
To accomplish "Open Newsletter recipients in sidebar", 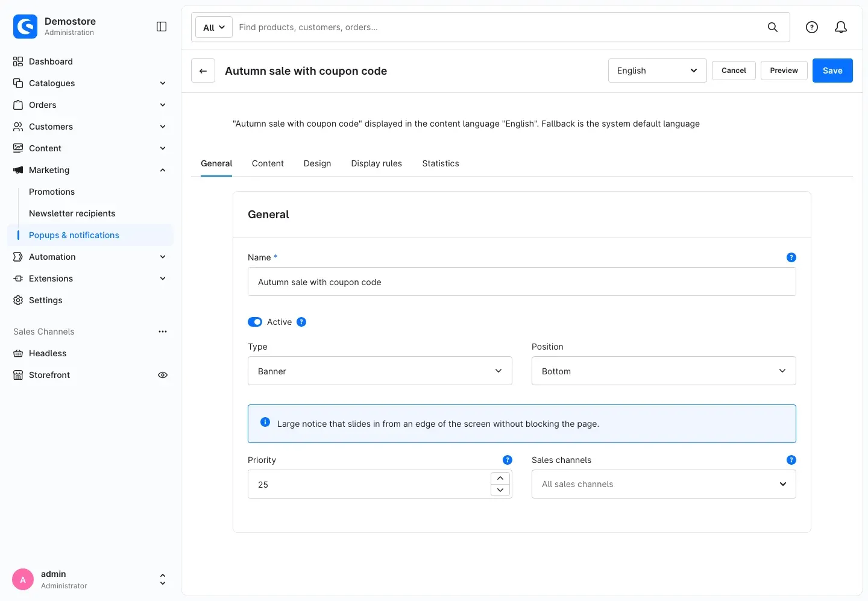I will [x=72, y=213].
